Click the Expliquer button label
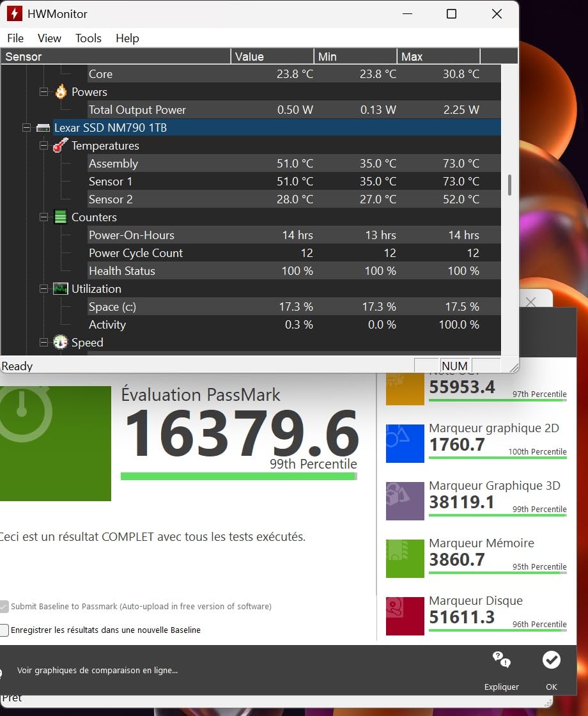This screenshot has height=716, width=588. [501, 687]
